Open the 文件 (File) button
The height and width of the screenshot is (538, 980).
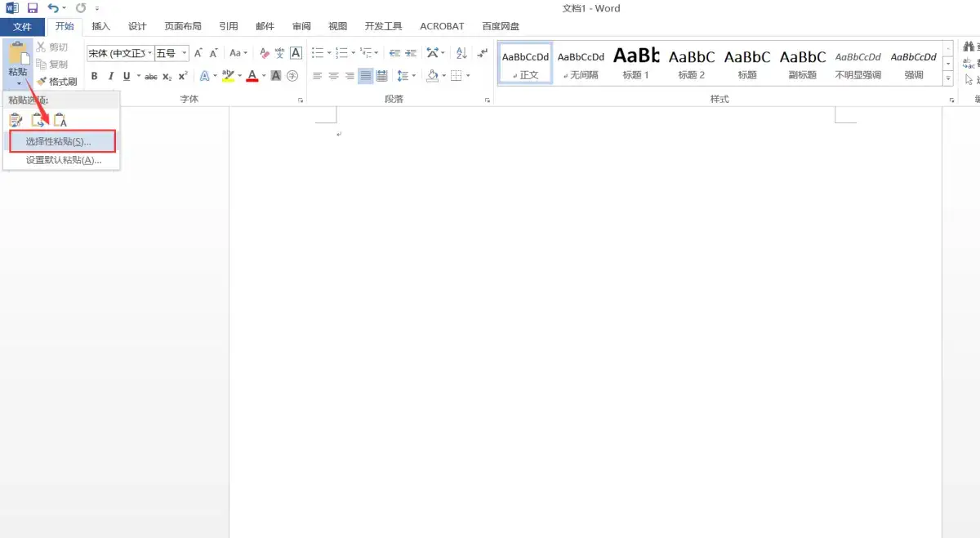22,26
